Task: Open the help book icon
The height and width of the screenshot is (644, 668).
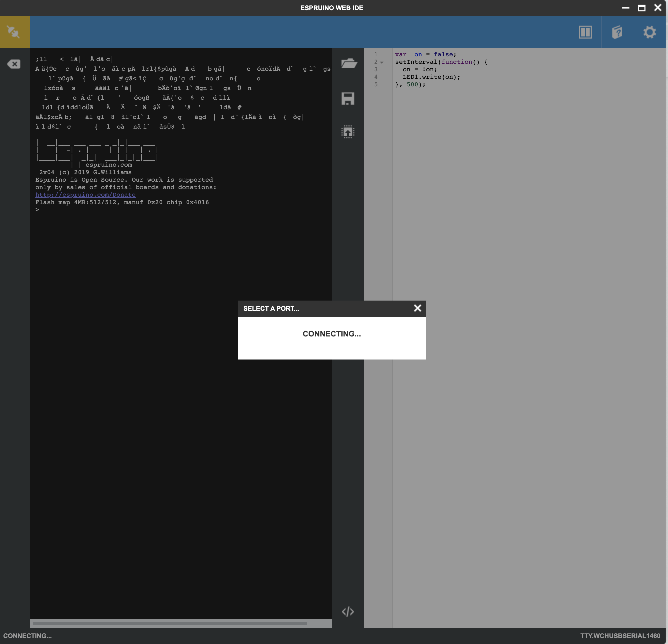Action: [x=617, y=32]
